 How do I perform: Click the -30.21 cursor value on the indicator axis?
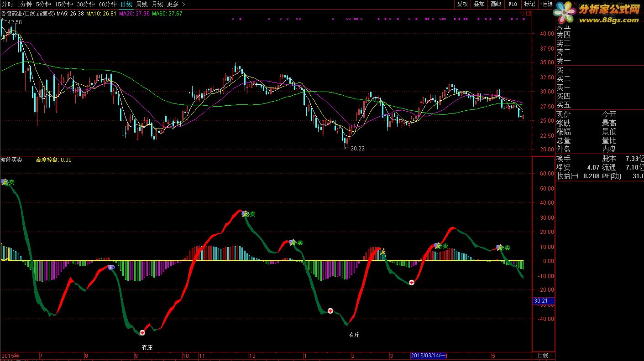(543, 301)
